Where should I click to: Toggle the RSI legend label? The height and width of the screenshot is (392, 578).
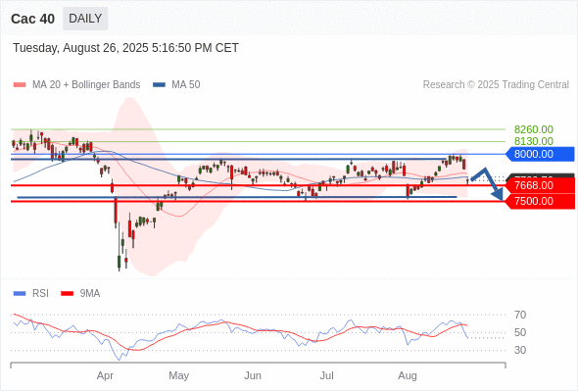click(40, 294)
